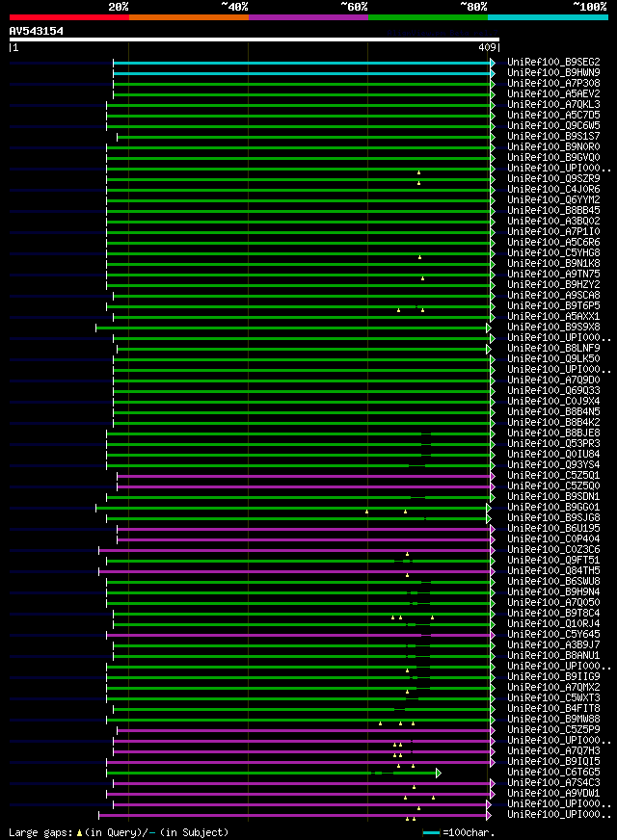The image size is (617, 840).
Task: Open UniRef100_Q69Q33 entry
Action: click(x=553, y=390)
